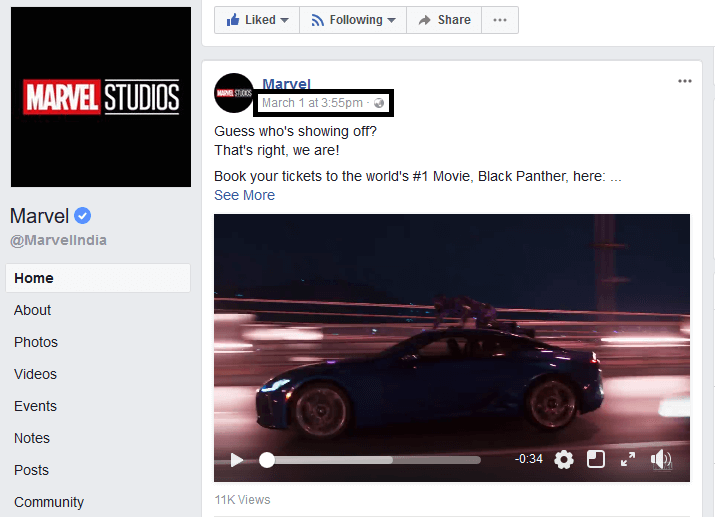This screenshot has height=517, width=715.
Task: Open the Following dropdown button
Action: click(x=353, y=20)
